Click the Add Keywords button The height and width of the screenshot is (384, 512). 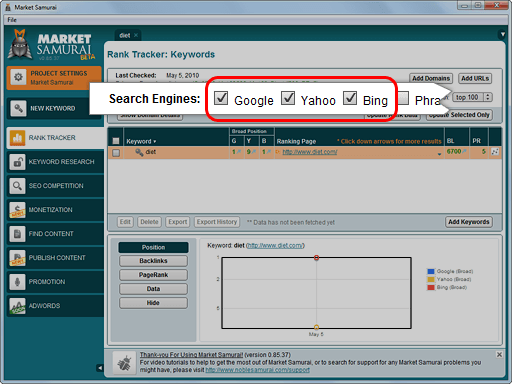469,222
